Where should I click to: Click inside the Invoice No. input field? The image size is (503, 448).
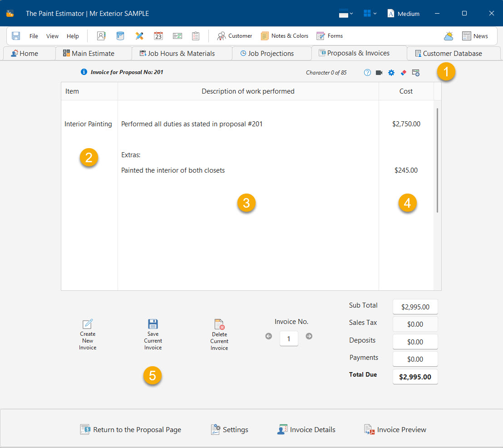[289, 338]
